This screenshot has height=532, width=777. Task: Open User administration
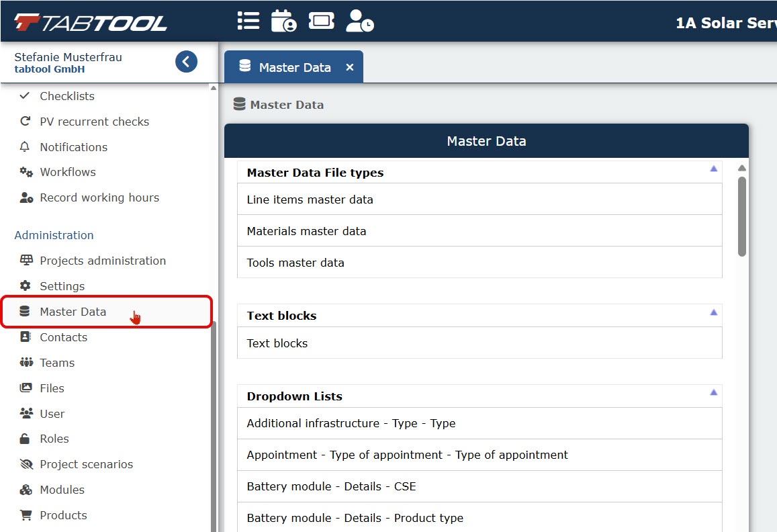coord(52,414)
